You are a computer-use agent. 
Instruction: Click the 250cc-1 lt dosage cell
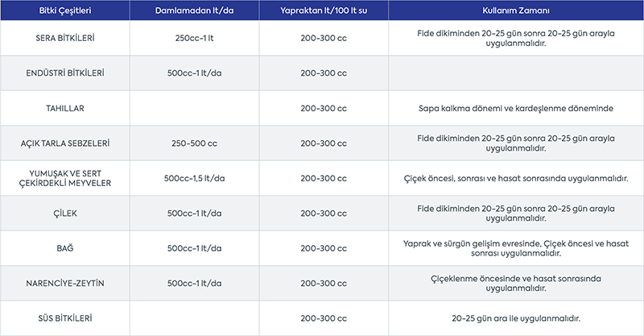193,38
